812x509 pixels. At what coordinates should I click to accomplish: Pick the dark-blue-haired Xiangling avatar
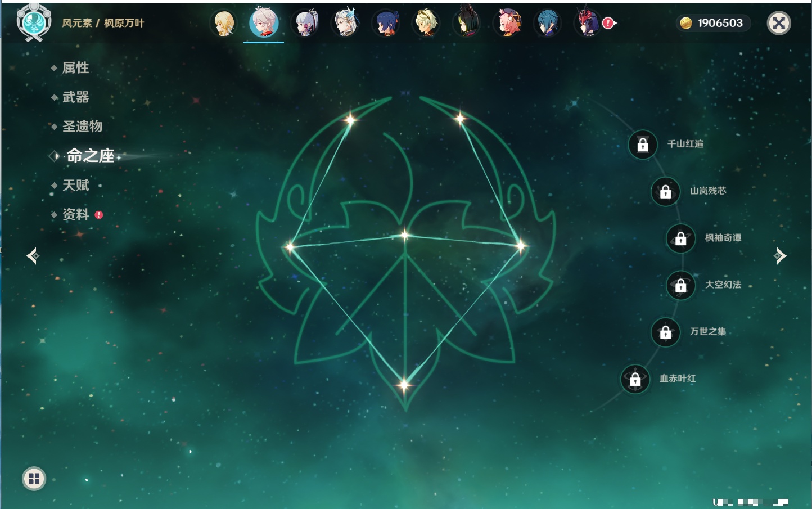pos(386,23)
